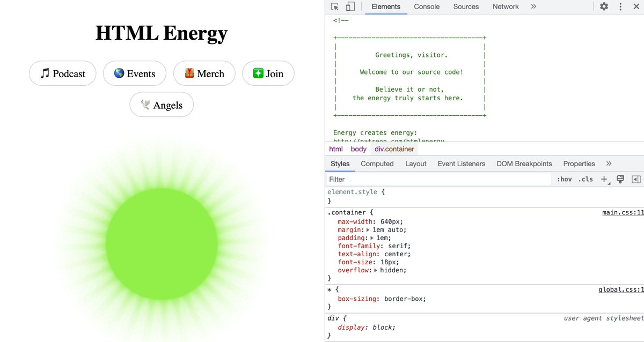
Task: Click into the styles Filter field
Action: click(x=438, y=179)
